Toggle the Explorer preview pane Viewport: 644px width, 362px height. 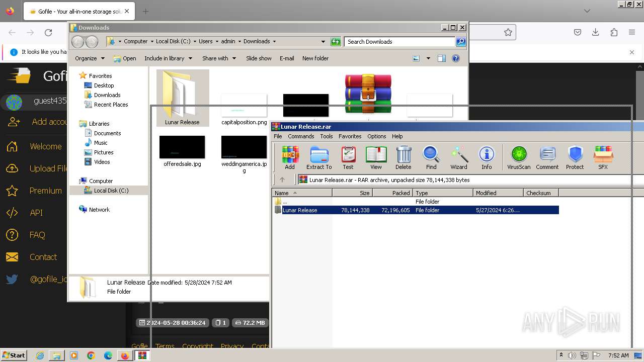pyautogui.click(x=442, y=58)
